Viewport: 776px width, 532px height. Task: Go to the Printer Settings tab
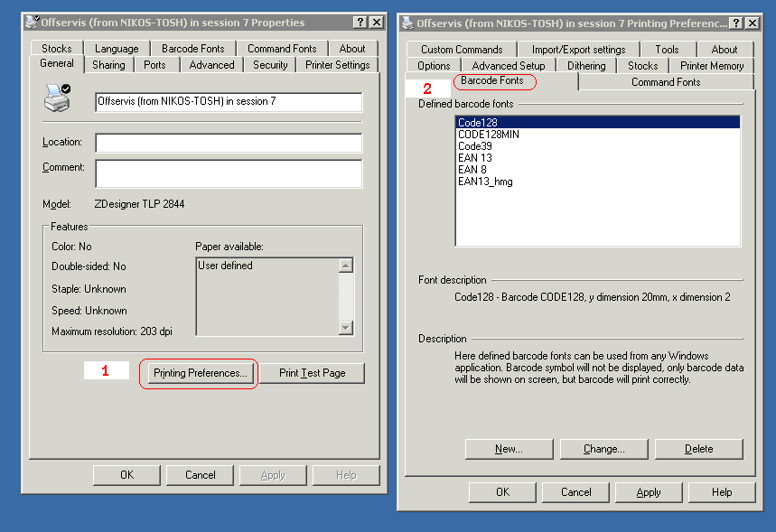coord(337,65)
